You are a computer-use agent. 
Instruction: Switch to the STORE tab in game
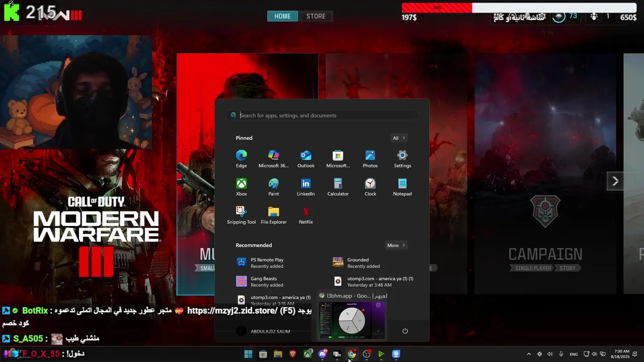(x=316, y=16)
